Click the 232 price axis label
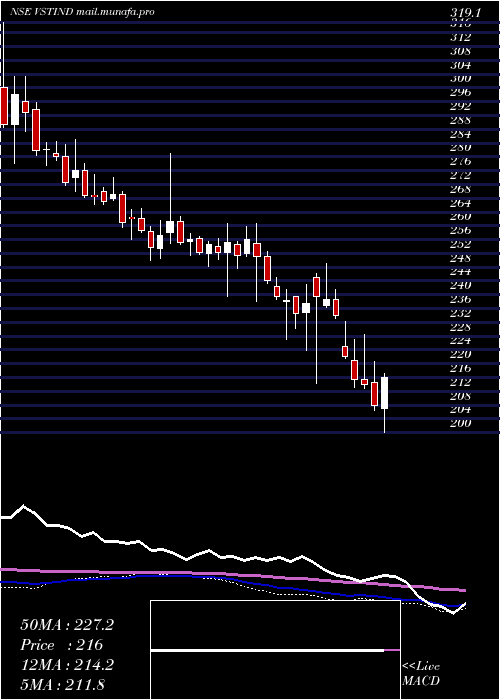Viewport: 500px width, 700px height. 461,313
